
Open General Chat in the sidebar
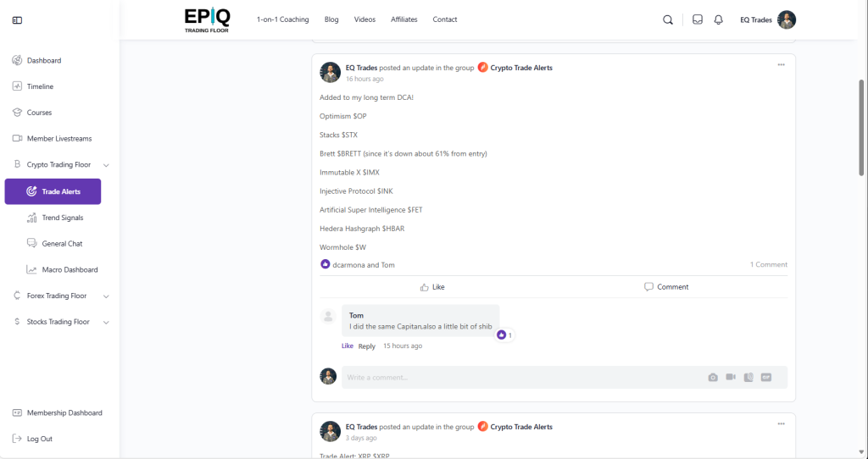point(62,243)
